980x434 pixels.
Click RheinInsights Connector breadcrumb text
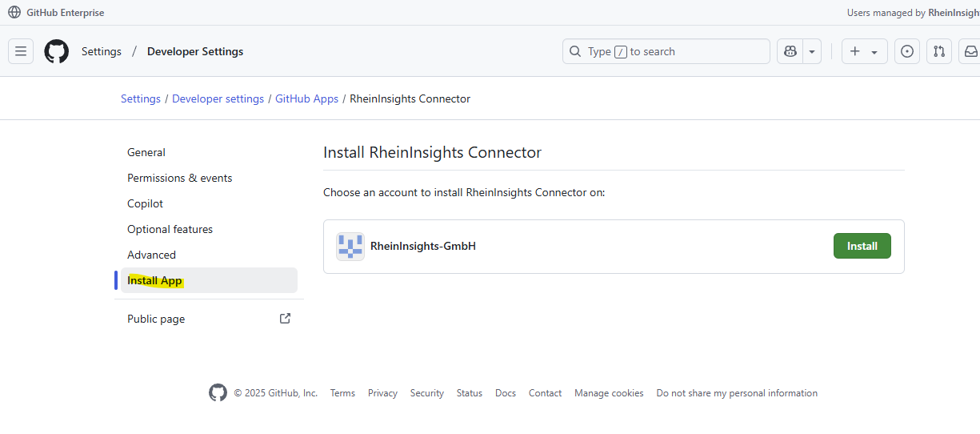(410, 98)
